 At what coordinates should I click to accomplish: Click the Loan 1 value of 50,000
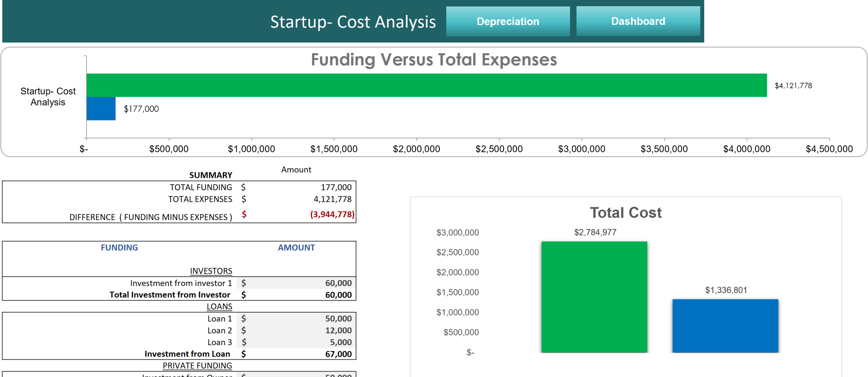pos(338,318)
